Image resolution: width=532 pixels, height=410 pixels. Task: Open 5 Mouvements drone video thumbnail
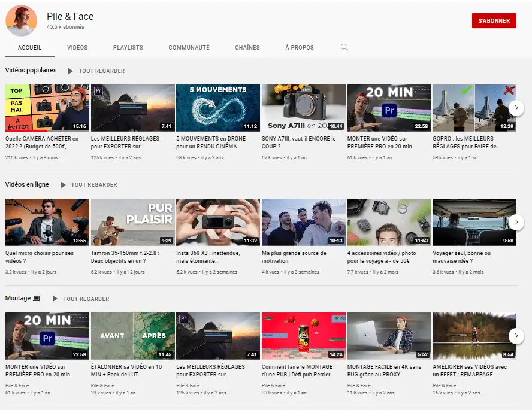[x=218, y=108]
